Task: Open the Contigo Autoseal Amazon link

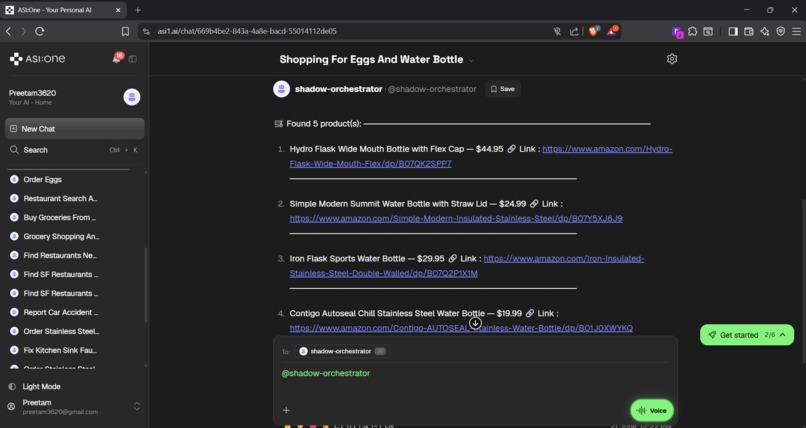Action: pos(461,328)
